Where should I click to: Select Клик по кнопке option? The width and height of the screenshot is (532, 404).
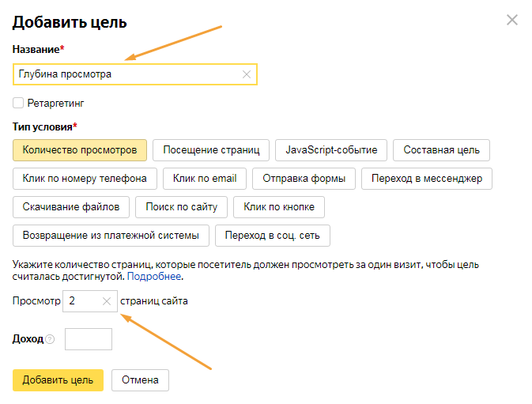tap(279, 207)
